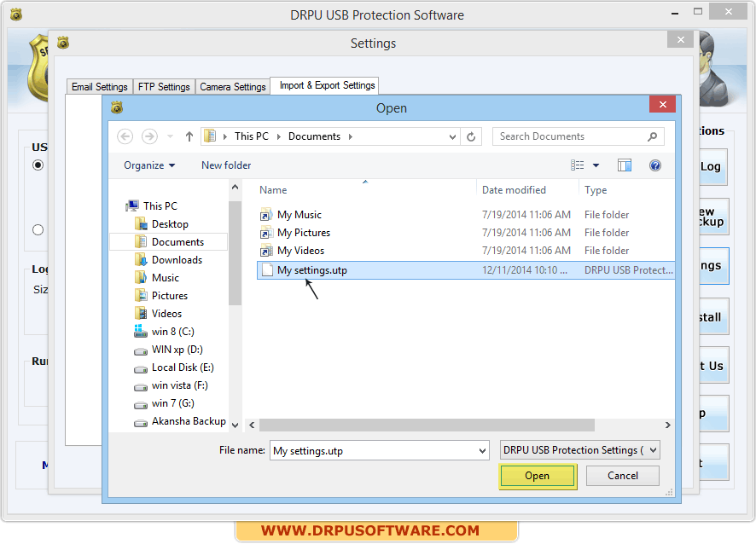This screenshot has height=544, width=756.
Task: Open help with the question mark icon
Action: [x=654, y=165]
